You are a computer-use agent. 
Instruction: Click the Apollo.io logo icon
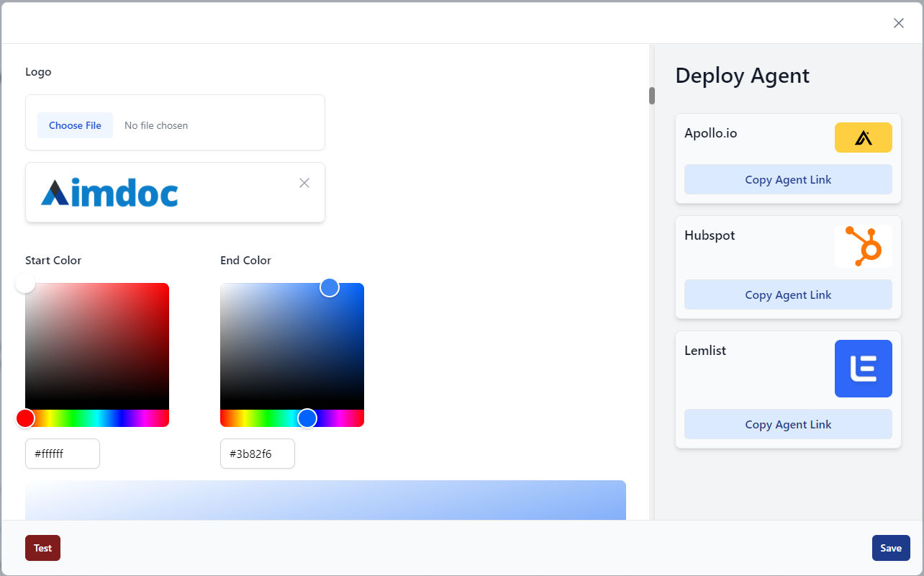tap(863, 137)
